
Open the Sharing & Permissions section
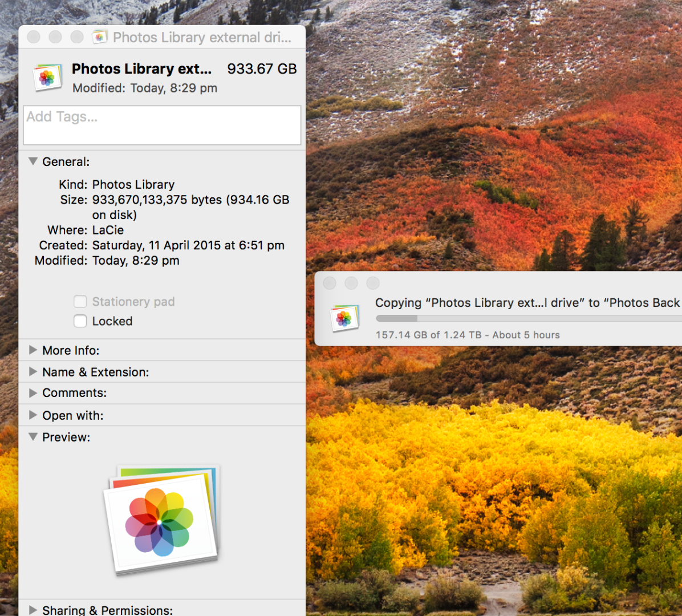pyautogui.click(x=33, y=610)
